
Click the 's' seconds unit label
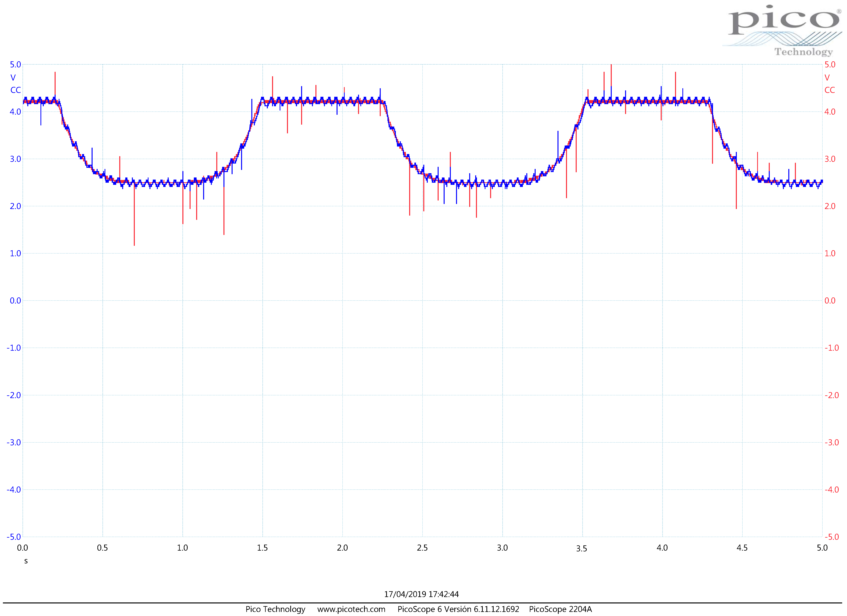click(x=26, y=561)
